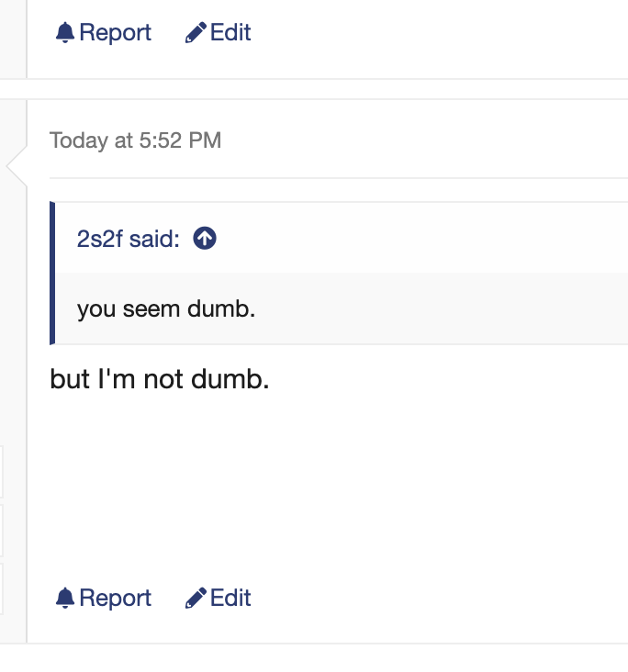The width and height of the screenshot is (628, 672).
Task: Click the quote header bar containing "2s2f said:"
Action: 342,238
